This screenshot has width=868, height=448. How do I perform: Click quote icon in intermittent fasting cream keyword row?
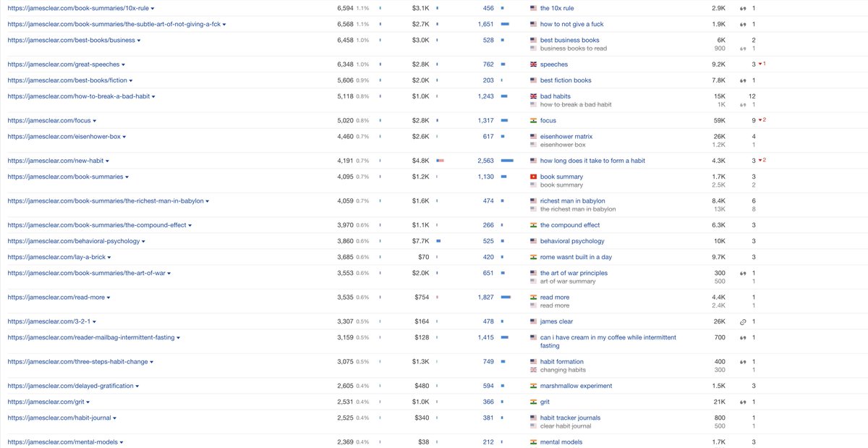[x=742, y=338]
